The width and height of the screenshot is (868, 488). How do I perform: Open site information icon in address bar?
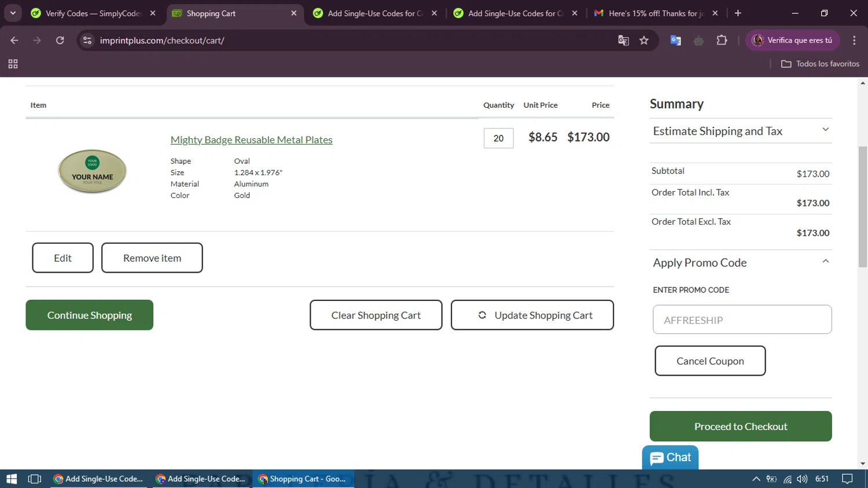tap(87, 40)
